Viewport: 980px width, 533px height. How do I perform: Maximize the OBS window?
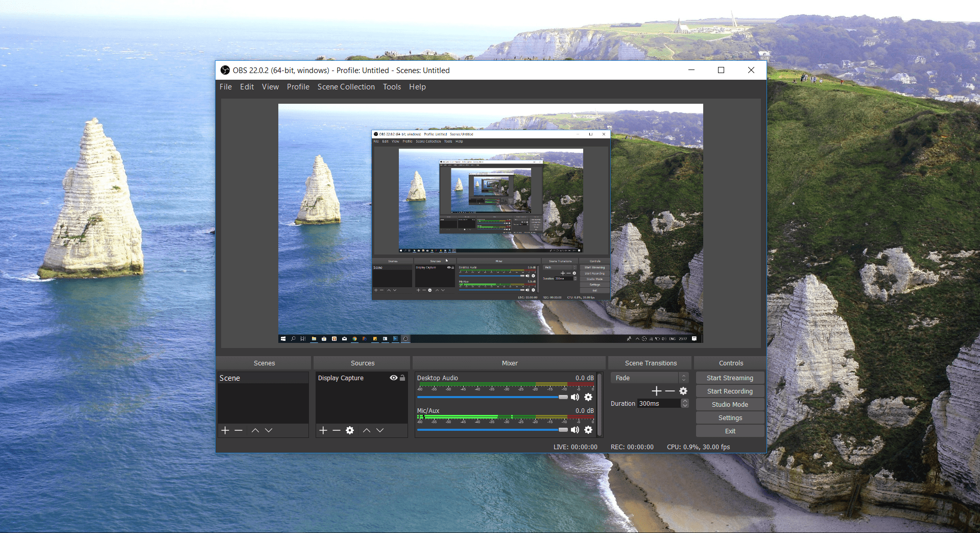pos(721,70)
